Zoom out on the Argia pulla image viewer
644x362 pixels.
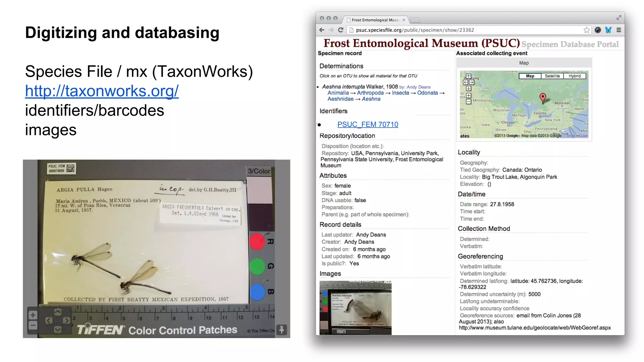(x=33, y=325)
